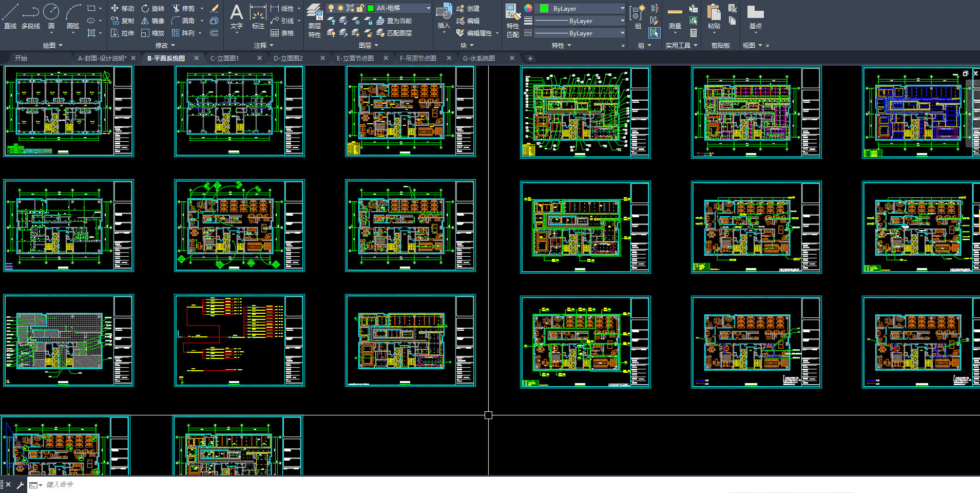
Task: Toggle the layer lock padlock icon
Action: click(360, 8)
